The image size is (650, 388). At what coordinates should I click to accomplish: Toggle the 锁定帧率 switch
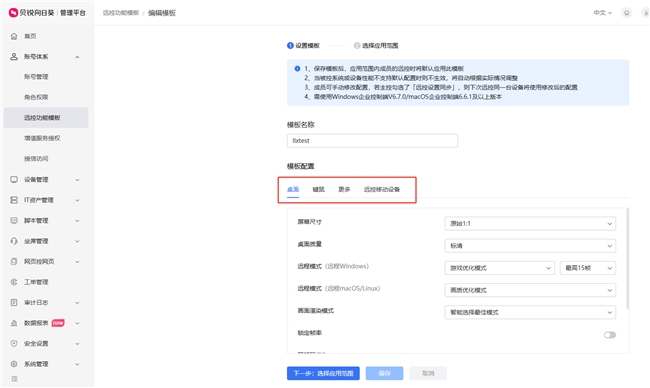click(x=609, y=335)
